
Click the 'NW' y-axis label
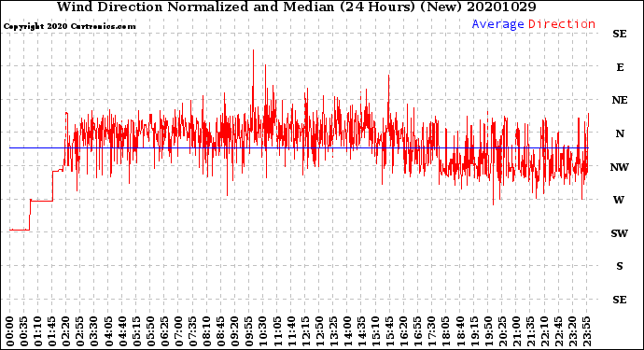(620, 167)
